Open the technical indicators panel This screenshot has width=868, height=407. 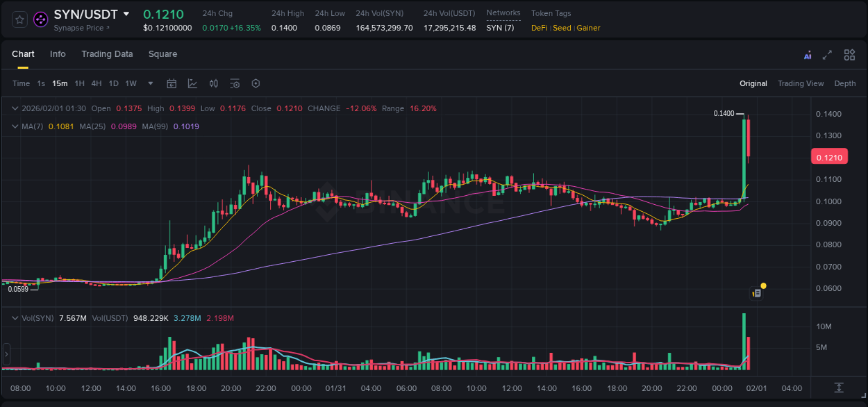click(x=192, y=83)
